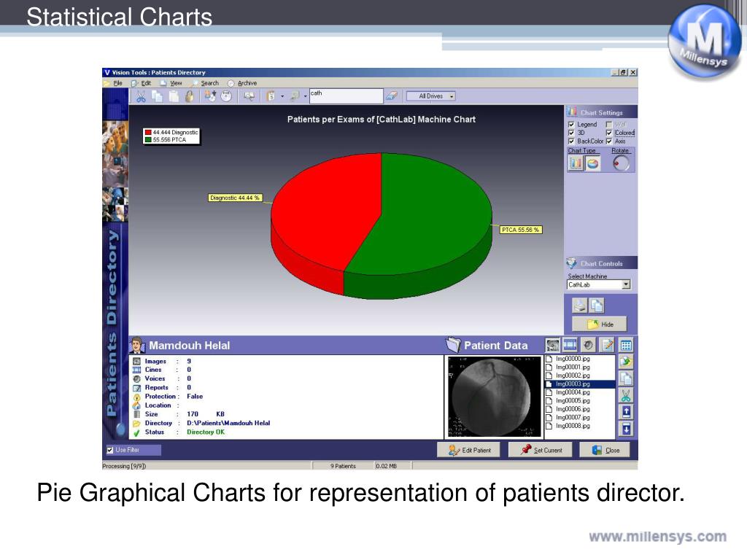
Task: Click the devices icon next to CD icon
Action: (x=249, y=96)
